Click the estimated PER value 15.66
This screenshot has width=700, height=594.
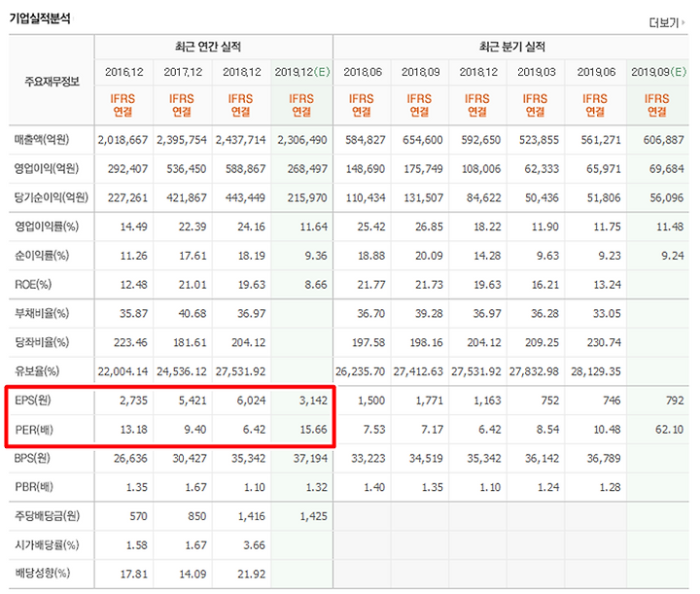[x=313, y=430]
